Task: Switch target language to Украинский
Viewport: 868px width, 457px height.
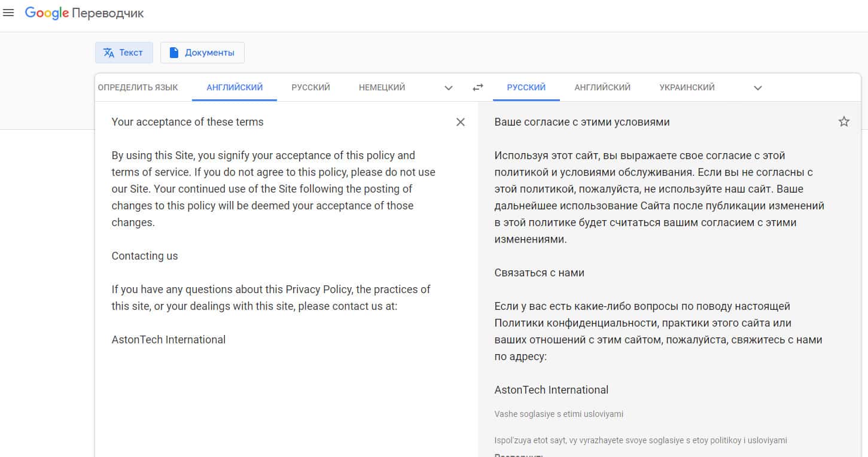Action: point(687,87)
